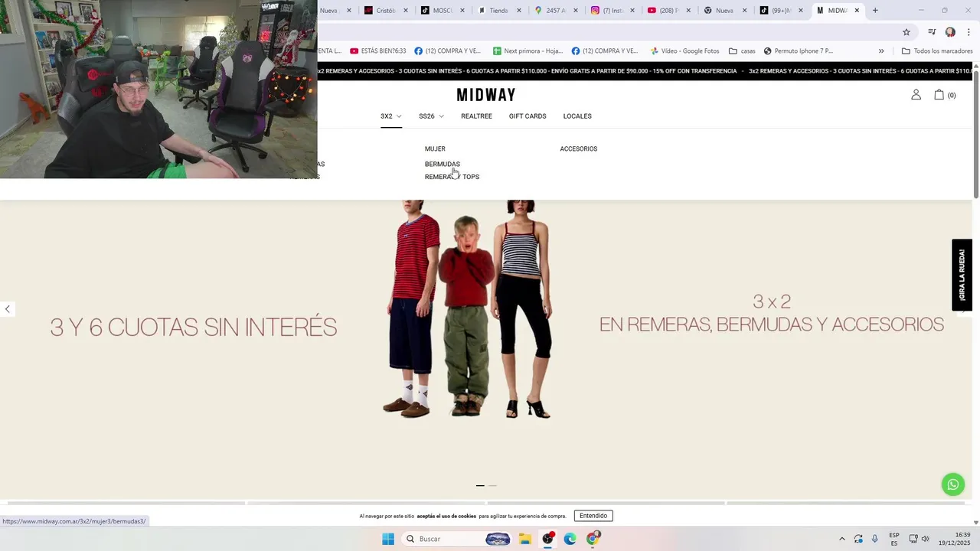Open Chrome media control icon
The height and width of the screenshot is (551, 980).
click(932, 32)
